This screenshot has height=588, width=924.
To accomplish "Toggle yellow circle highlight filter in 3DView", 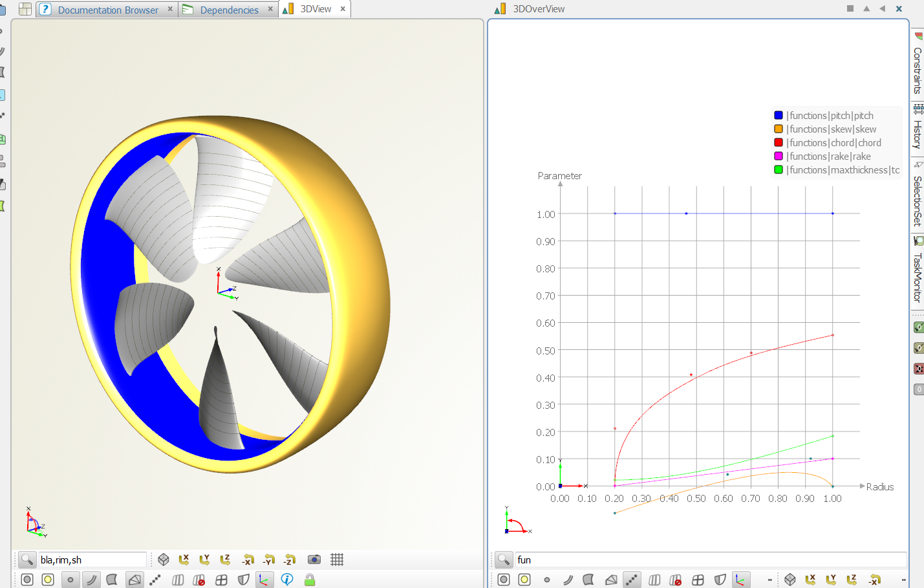I will pyautogui.click(x=48, y=580).
